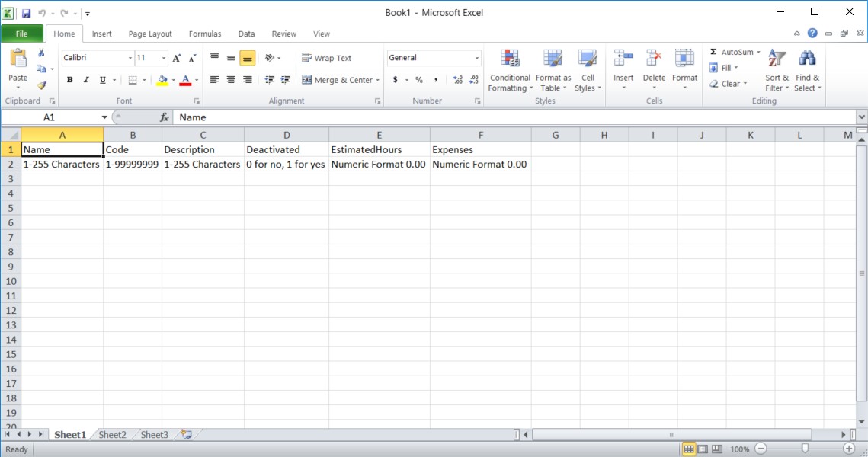Screen dimensions: 868x457
Task: Switch to the Sheet2 tab
Action: point(112,435)
